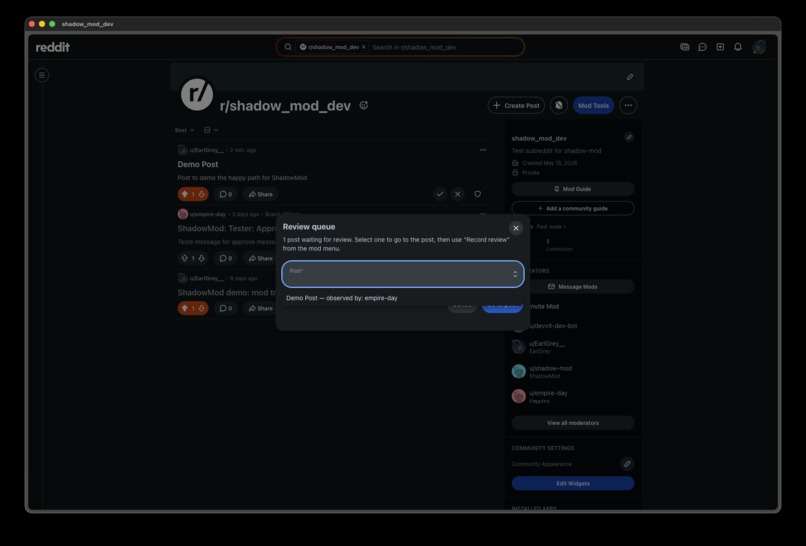Remove the r/shadow_mod_dev search scope chip

pyautogui.click(x=363, y=47)
